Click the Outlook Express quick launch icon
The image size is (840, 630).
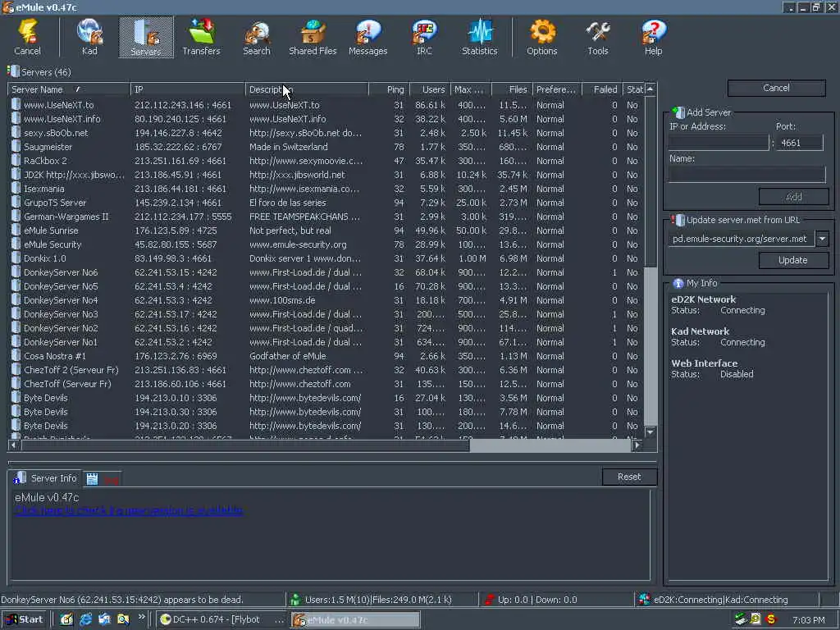click(104, 619)
